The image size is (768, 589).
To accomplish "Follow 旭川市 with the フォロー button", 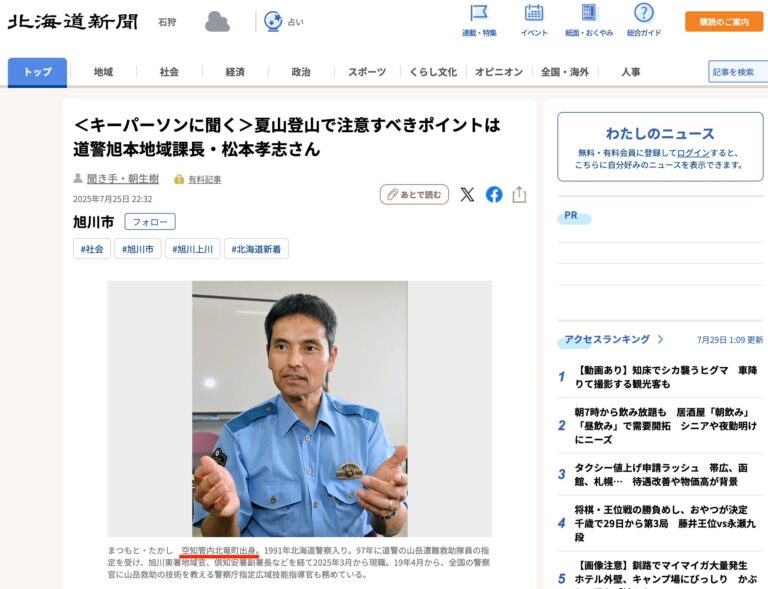I will [150, 222].
